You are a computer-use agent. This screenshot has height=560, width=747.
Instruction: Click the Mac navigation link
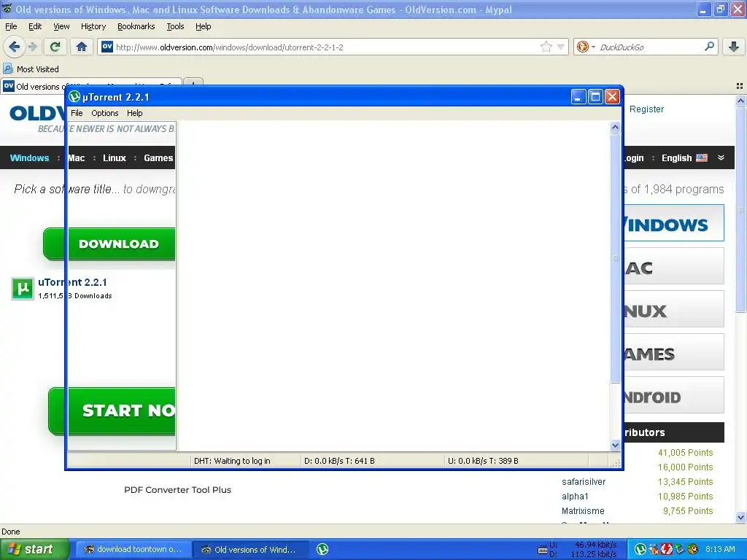(76, 158)
